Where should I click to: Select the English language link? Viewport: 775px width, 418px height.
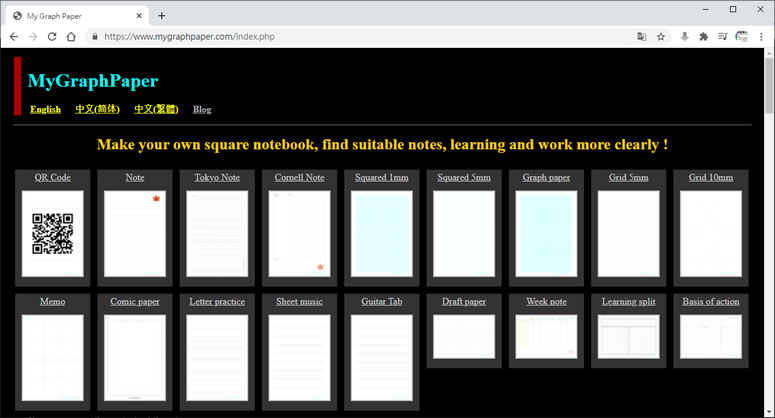[x=45, y=110]
